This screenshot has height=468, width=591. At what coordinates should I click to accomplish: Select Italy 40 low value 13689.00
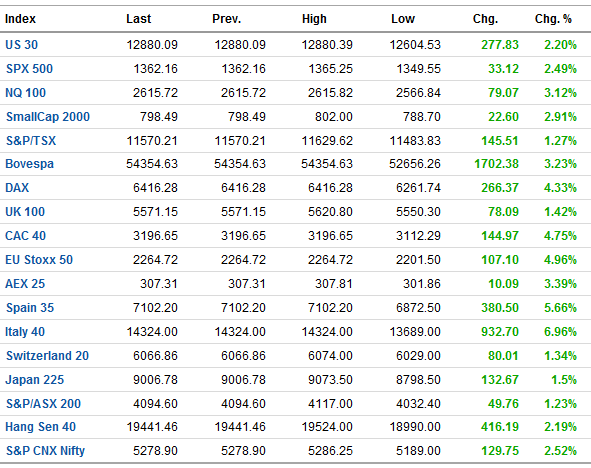[x=415, y=332]
